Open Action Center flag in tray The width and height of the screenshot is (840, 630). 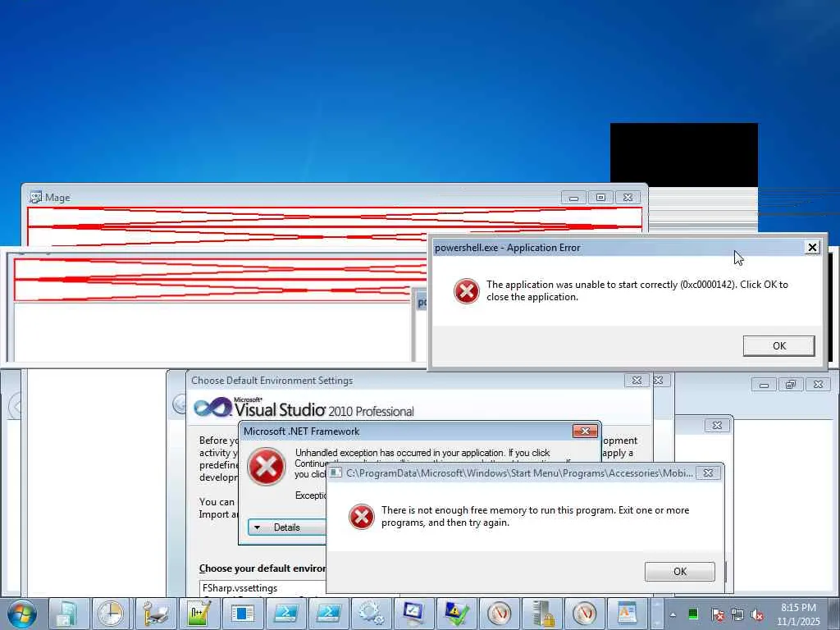(718, 614)
